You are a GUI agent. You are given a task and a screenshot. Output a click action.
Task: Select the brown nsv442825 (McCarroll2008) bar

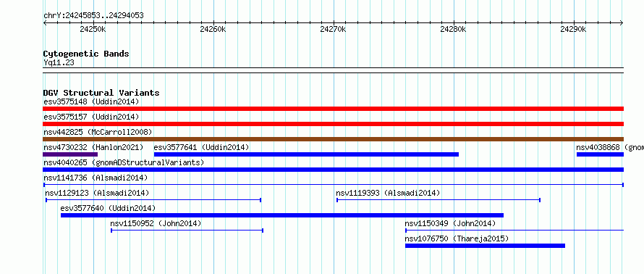tap(333, 139)
